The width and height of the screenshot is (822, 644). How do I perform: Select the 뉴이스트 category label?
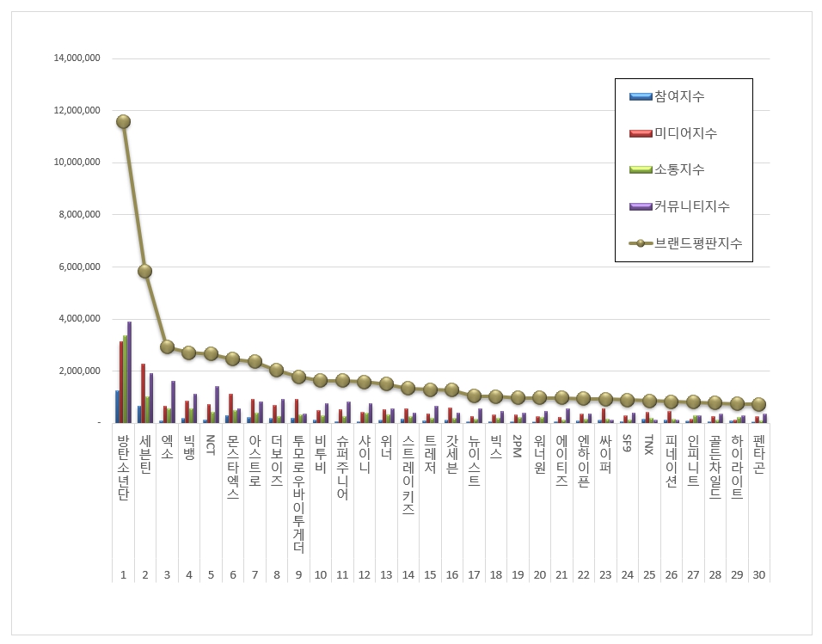pyautogui.click(x=474, y=461)
